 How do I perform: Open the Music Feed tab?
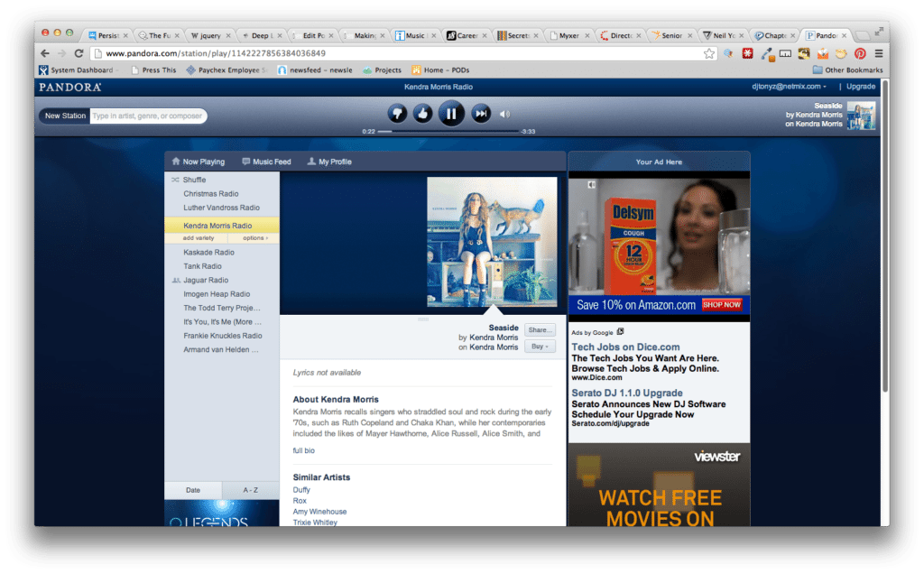pos(266,162)
